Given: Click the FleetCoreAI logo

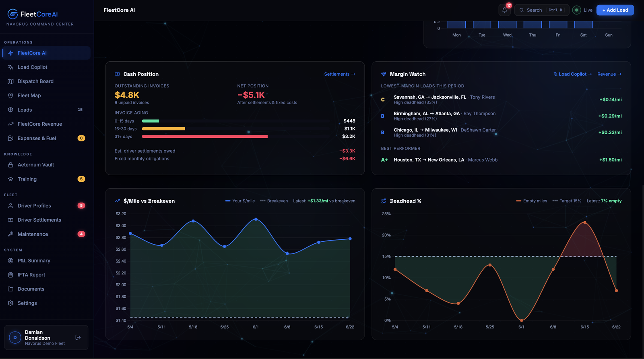Looking at the screenshot, I should pos(33,14).
